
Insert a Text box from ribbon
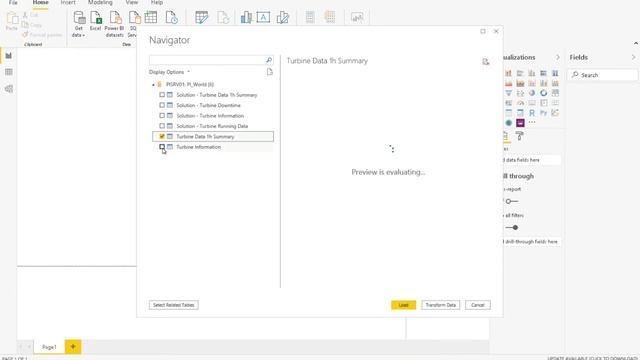263,18
